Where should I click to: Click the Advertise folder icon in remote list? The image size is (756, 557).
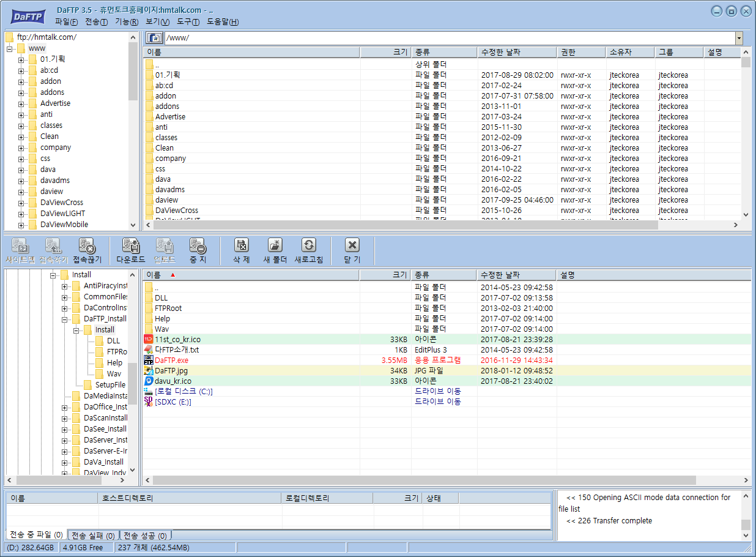(x=149, y=116)
